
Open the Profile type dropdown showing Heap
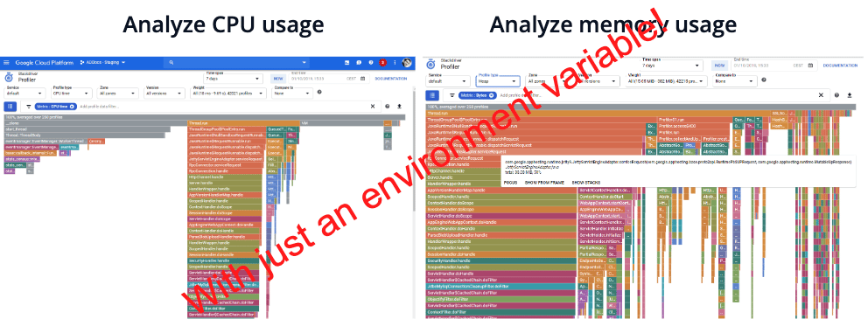(x=498, y=81)
